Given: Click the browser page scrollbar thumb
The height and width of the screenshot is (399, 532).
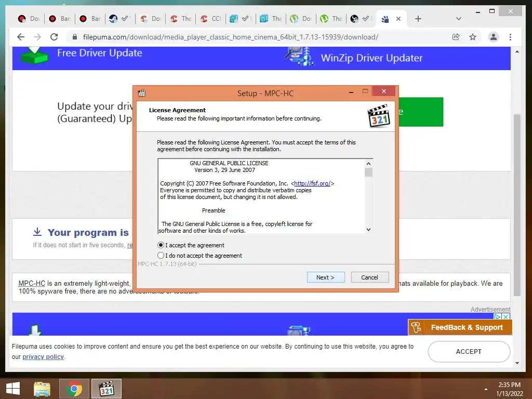Looking at the screenshot, I should pyautogui.click(x=517, y=205).
